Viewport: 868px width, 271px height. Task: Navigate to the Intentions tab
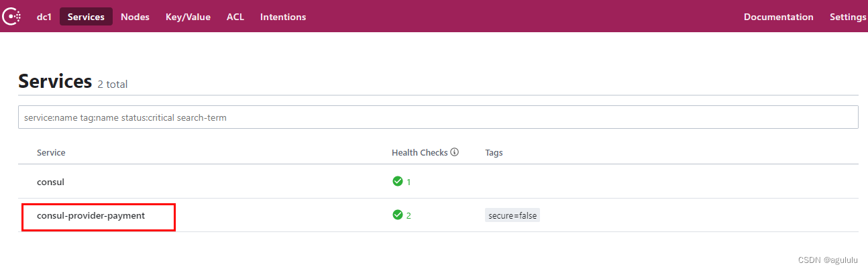coord(283,17)
